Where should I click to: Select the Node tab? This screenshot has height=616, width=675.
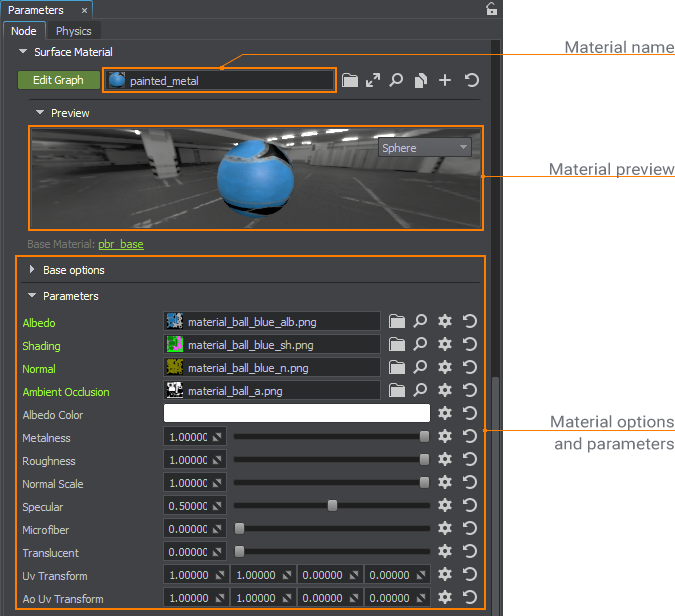pyautogui.click(x=23, y=31)
